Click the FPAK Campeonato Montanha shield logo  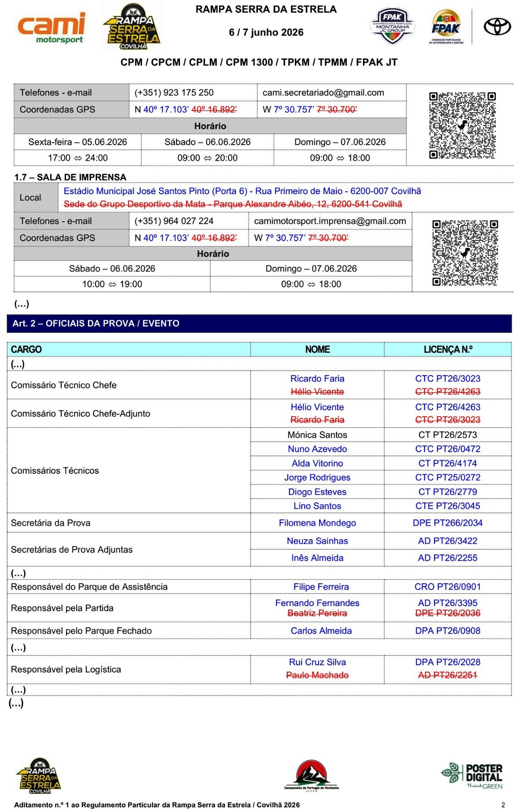pos(392,26)
